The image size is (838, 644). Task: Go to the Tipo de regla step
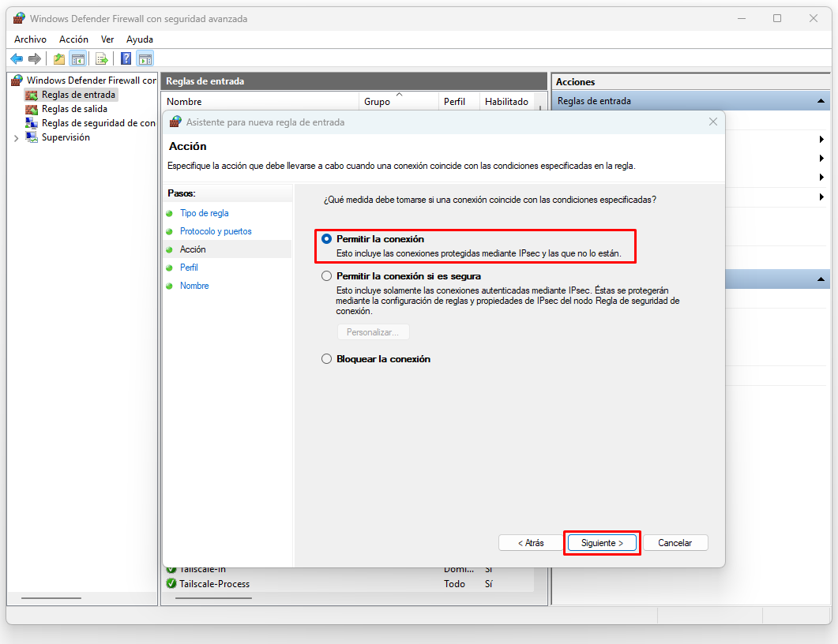click(204, 213)
